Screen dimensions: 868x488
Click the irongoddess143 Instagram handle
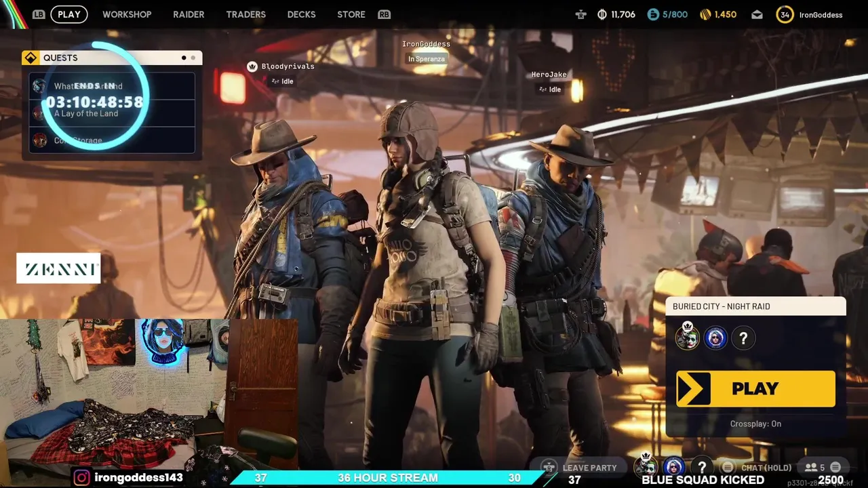138,478
